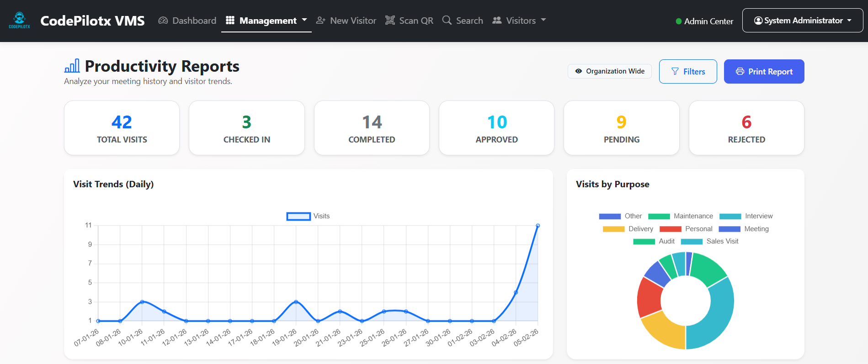The width and height of the screenshot is (868, 364).
Task: Click the Visit Trends (Daily) heading
Action: point(113,184)
